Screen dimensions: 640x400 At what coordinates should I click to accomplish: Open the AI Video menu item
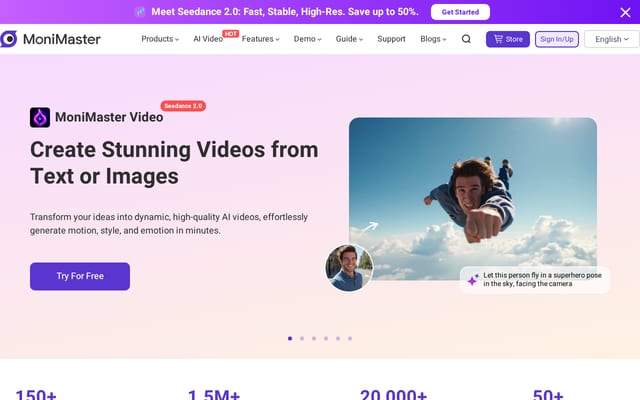[208, 39]
